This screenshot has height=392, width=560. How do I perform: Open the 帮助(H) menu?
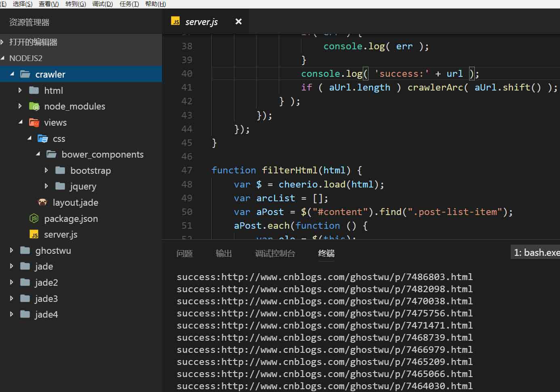click(x=155, y=4)
